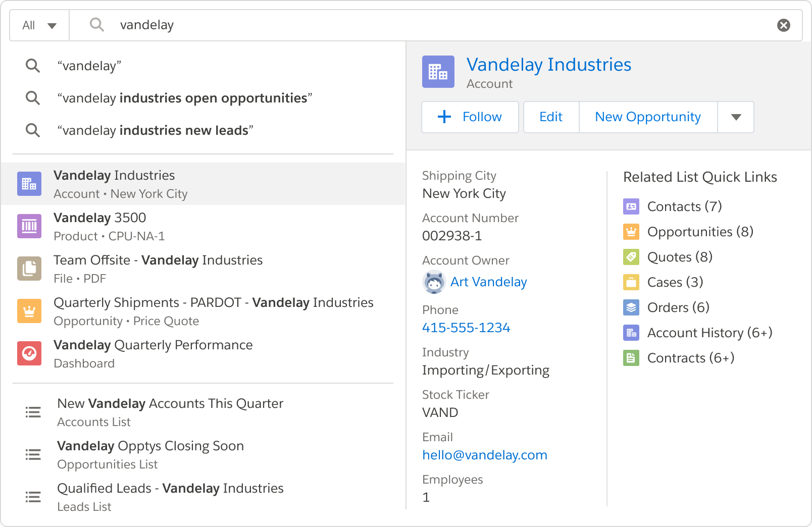Viewport: 812px width, 527px height.
Task: Clear the search with the X icon
Action: point(783,25)
